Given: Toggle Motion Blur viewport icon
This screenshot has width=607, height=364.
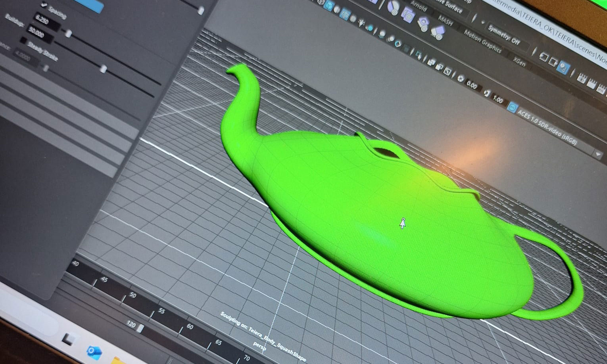Looking at the screenshot, I should pyautogui.click(x=391, y=39).
